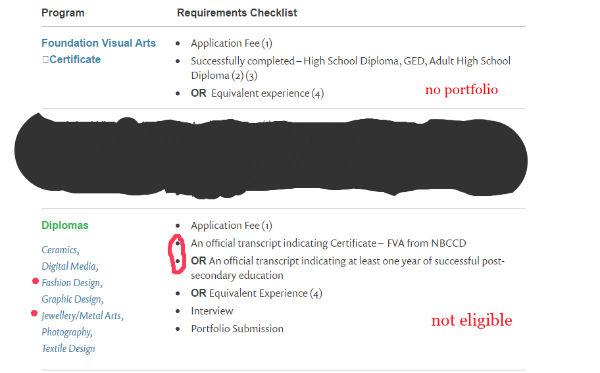Viewport: 600px width, 373px height.
Task: Open the Digital Media program link
Action: 70,266
